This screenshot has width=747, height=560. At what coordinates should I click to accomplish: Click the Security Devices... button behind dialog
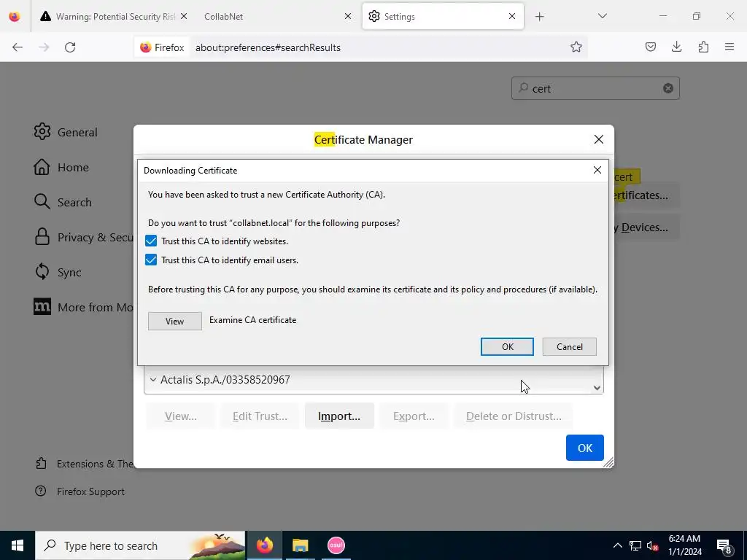click(645, 227)
